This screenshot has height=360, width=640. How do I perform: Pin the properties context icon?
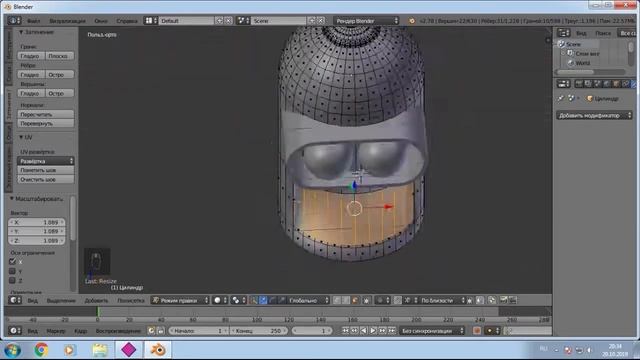click(561, 98)
